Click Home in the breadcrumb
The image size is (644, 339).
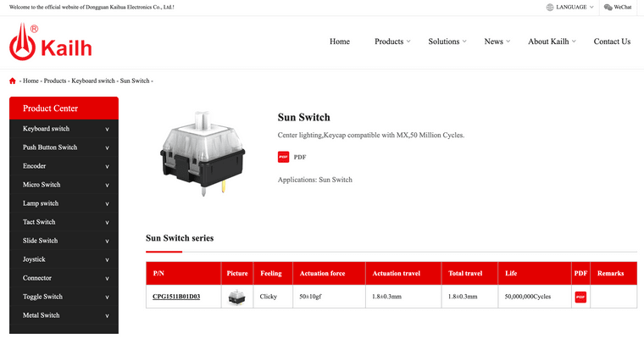point(31,81)
